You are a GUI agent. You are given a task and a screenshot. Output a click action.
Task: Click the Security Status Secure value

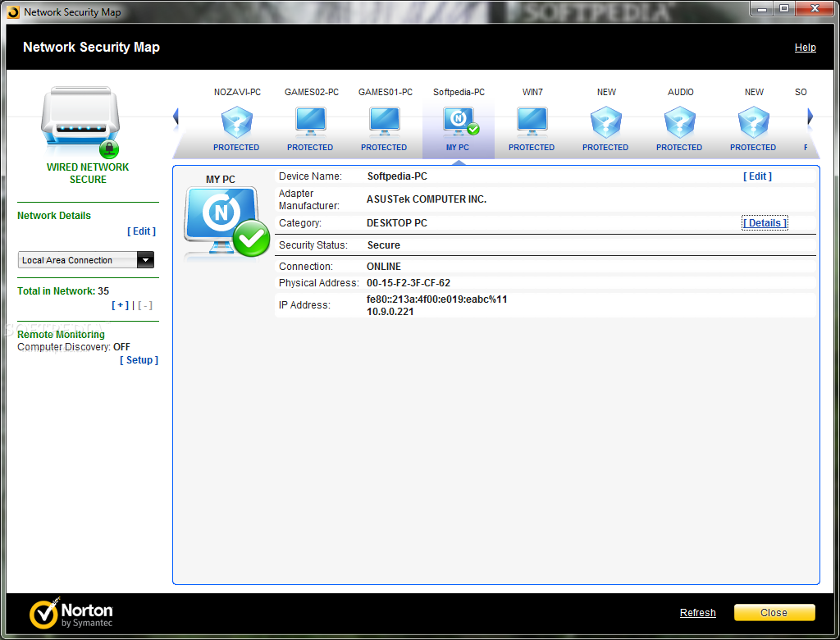[x=384, y=245]
